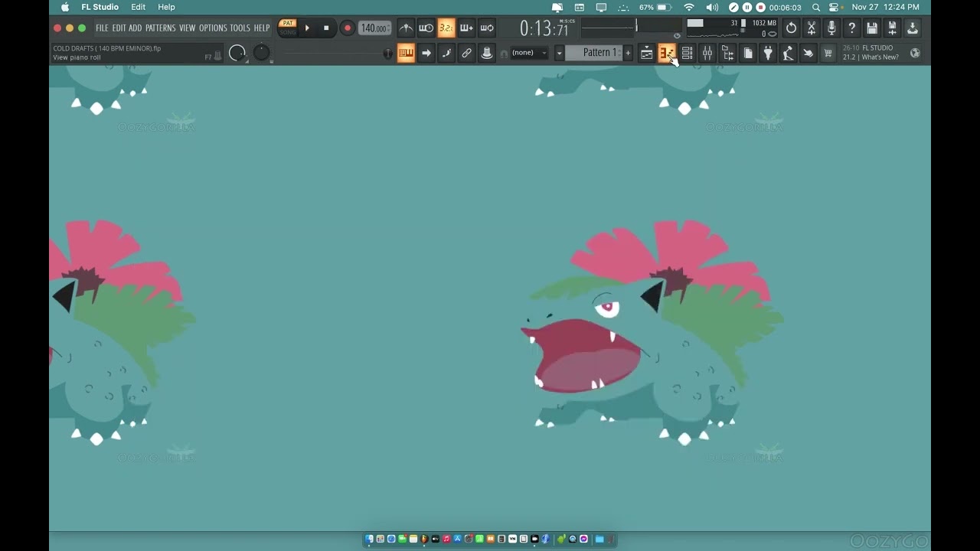The height and width of the screenshot is (551, 980).
Task: Toggle wait for input to start playing
Action: [426, 28]
